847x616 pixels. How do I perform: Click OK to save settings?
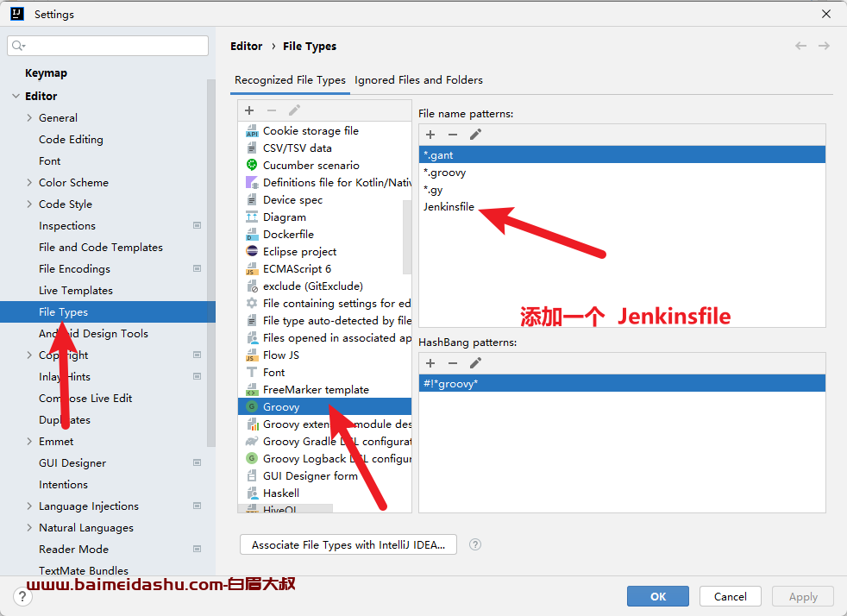(657, 596)
